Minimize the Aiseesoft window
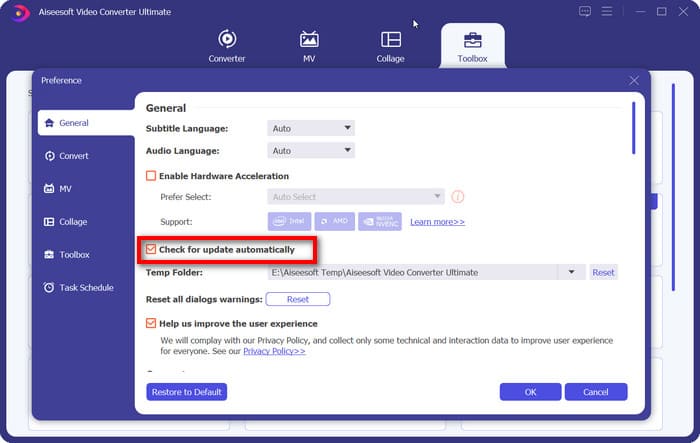 tap(641, 12)
